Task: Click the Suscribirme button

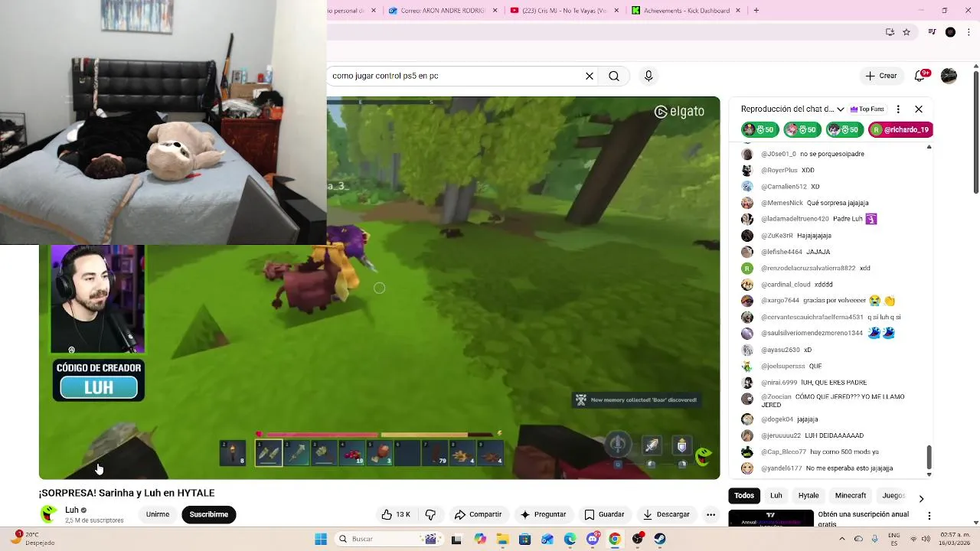Action: (209, 514)
